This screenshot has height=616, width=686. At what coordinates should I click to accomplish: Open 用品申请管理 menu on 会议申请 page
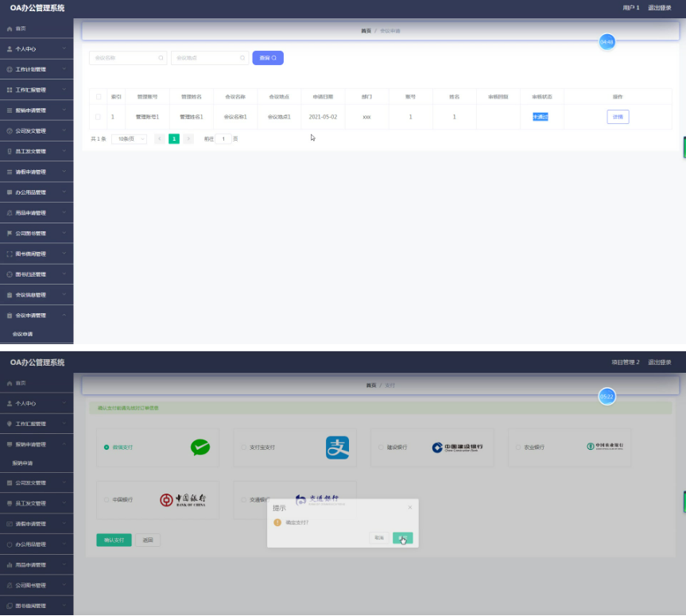pos(37,213)
